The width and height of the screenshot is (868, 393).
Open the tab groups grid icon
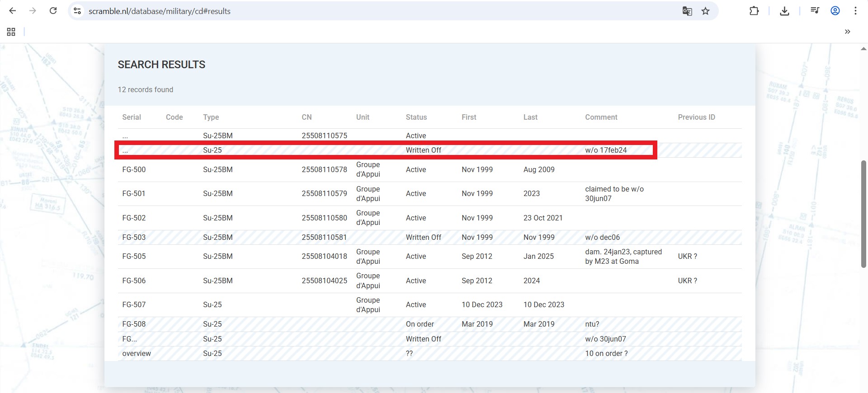pyautogui.click(x=11, y=32)
